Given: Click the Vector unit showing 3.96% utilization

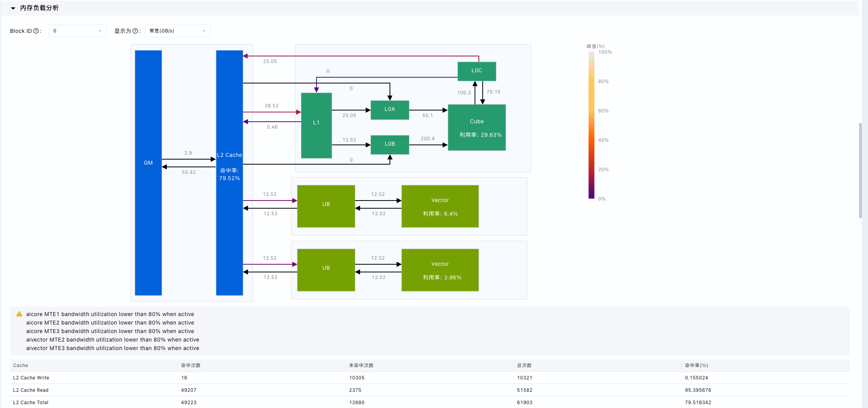Looking at the screenshot, I should tap(440, 270).
